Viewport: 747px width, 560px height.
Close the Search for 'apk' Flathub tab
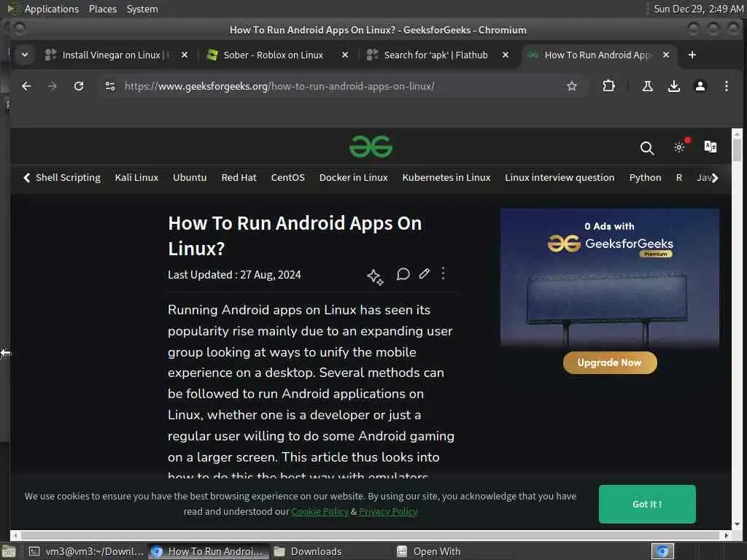506,55
